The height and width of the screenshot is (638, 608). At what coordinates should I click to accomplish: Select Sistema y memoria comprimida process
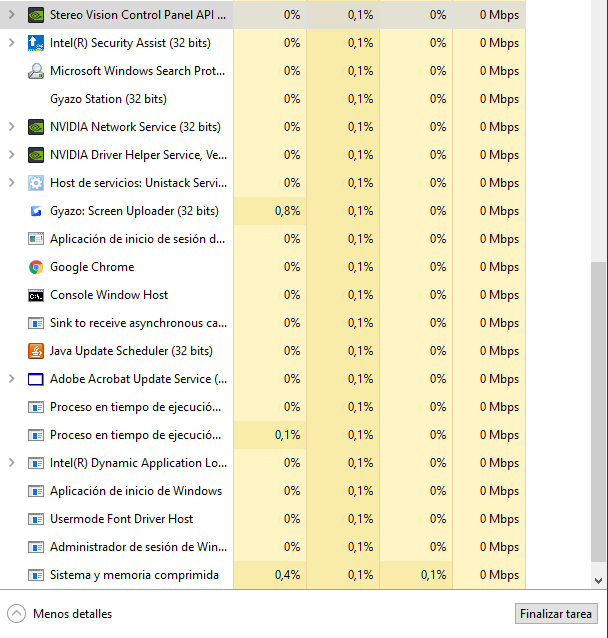(134, 575)
